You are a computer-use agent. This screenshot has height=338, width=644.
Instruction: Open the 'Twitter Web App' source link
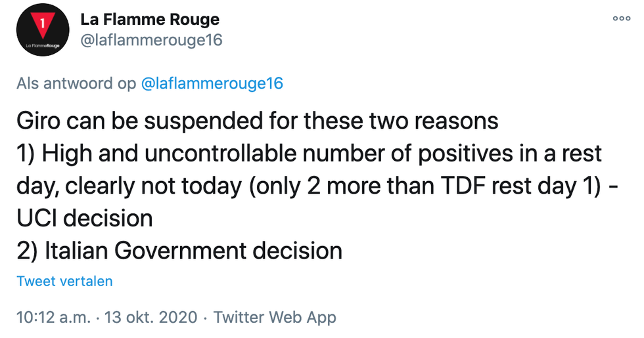(x=275, y=317)
